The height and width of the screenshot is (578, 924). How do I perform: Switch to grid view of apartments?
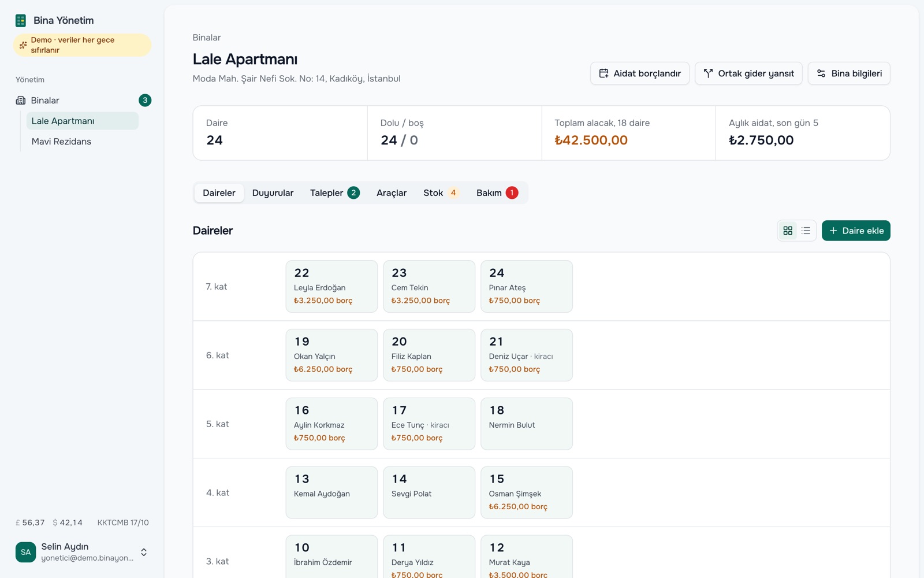click(788, 231)
